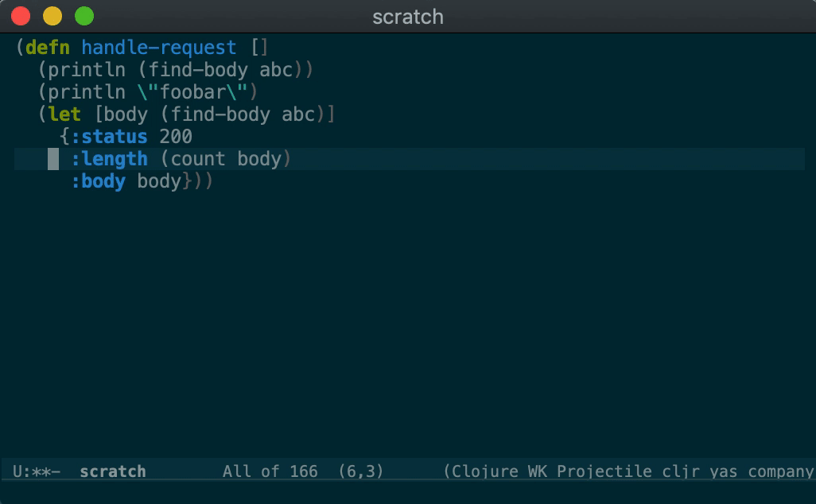
Task: Click the WK minor mode indicator
Action: coord(538,471)
